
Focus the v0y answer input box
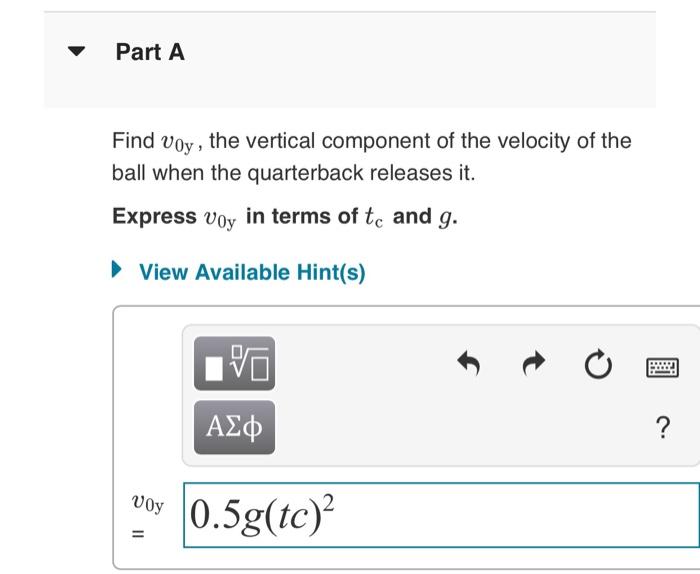(441, 515)
